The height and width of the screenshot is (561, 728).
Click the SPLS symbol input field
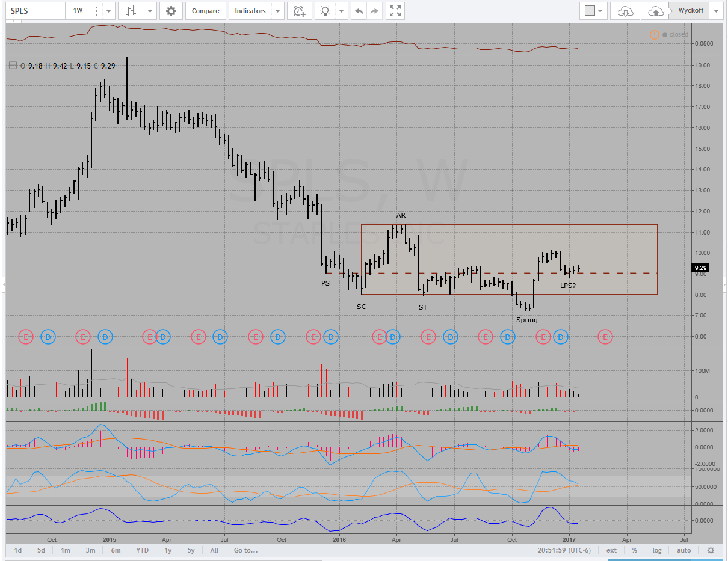(x=35, y=11)
